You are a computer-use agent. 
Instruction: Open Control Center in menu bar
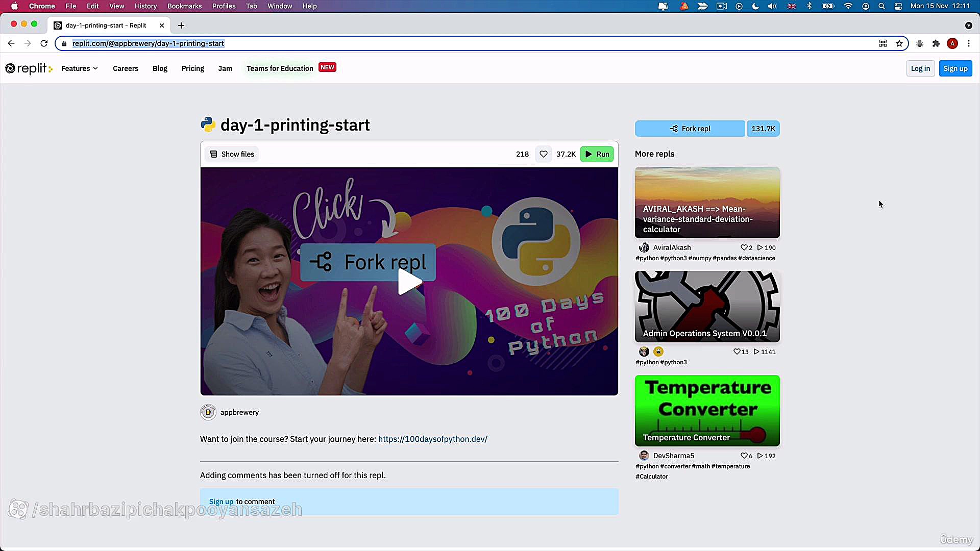point(898,6)
